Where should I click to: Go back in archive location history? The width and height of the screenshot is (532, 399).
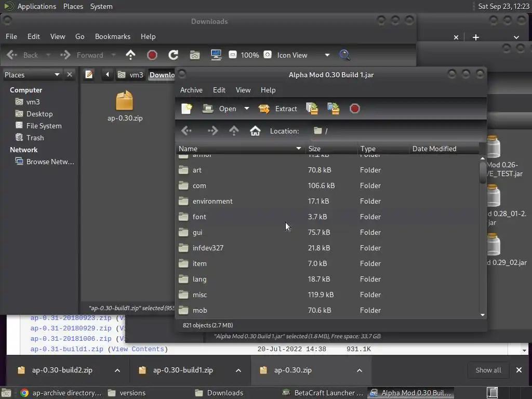(187, 131)
